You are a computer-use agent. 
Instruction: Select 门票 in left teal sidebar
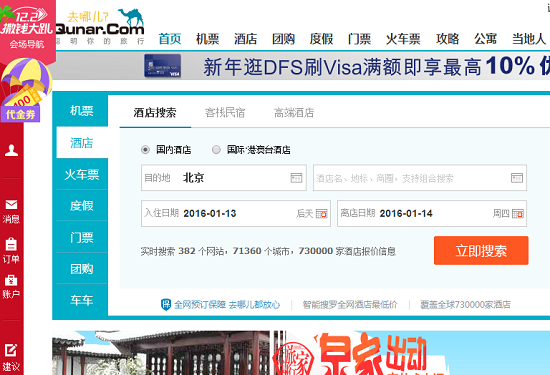[x=82, y=237]
